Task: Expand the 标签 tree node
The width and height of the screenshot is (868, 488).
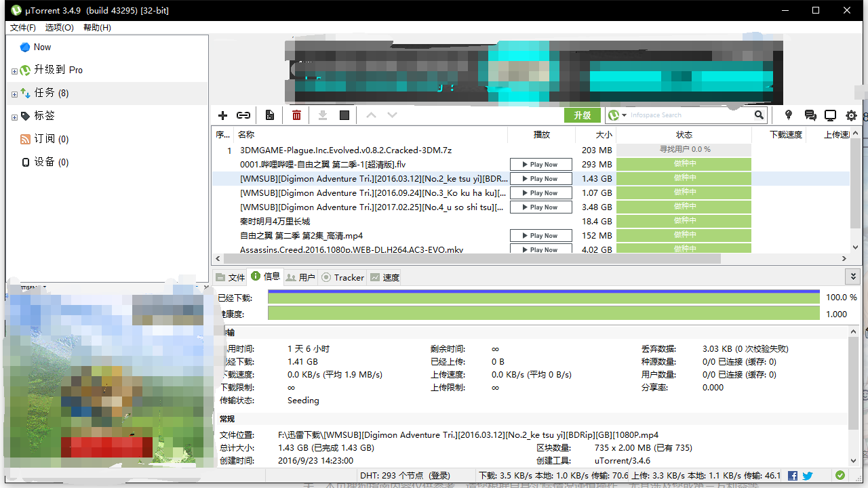Action: (x=14, y=117)
